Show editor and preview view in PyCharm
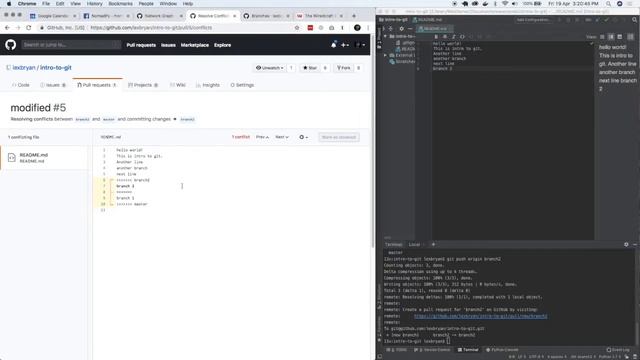 [611, 37]
